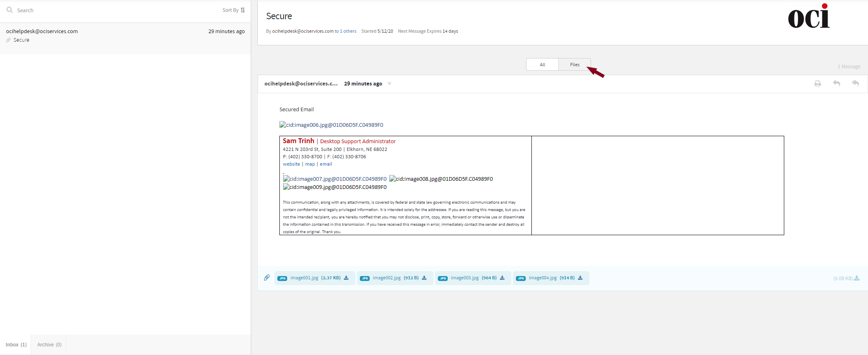868x355 pixels.
Task: Open the Archive folder tab
Action: [x=49, y=345]
